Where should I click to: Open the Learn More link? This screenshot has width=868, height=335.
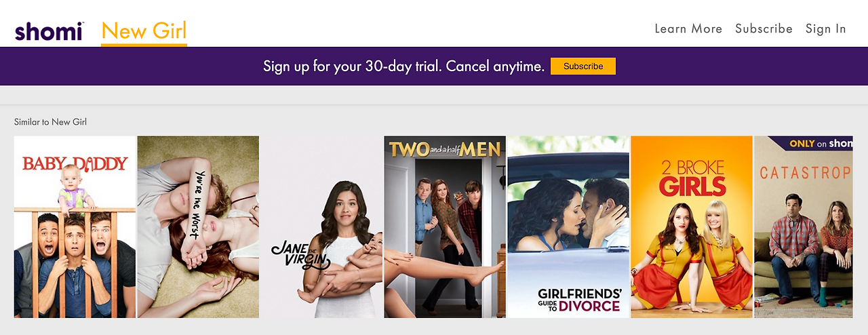pos(688,28)
